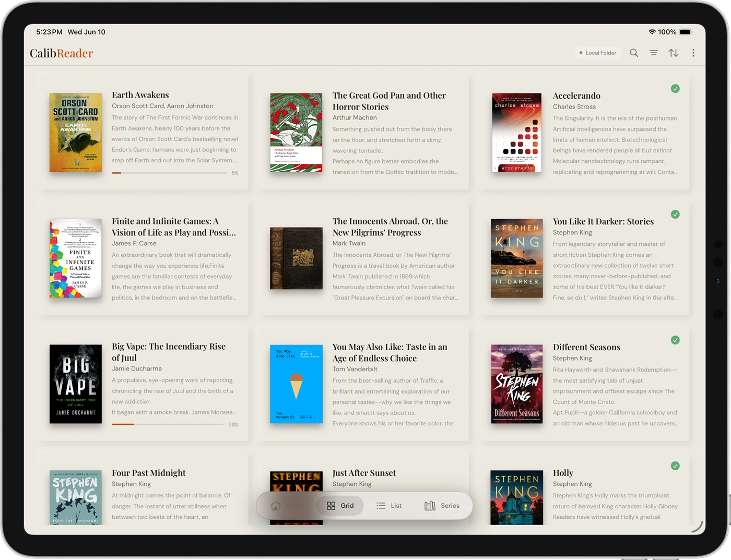Click the Accelerando title

(x=576, y=96)
